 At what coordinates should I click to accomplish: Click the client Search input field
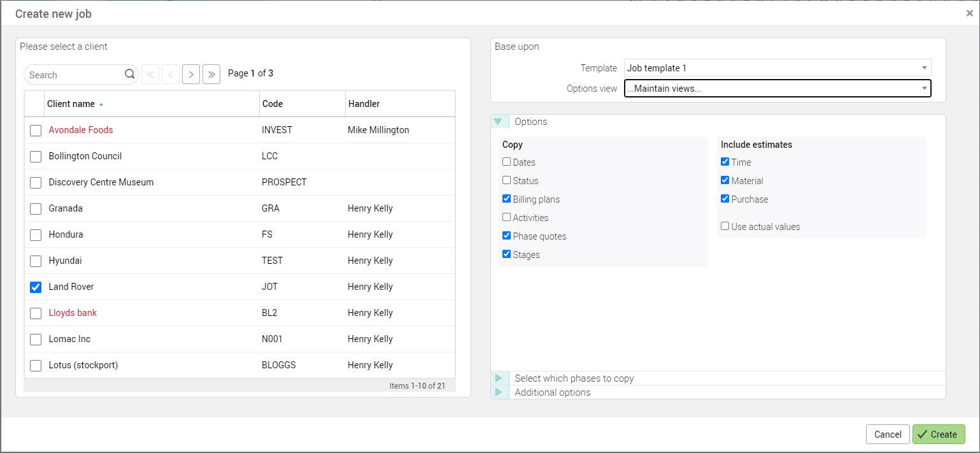click(73, 75)
